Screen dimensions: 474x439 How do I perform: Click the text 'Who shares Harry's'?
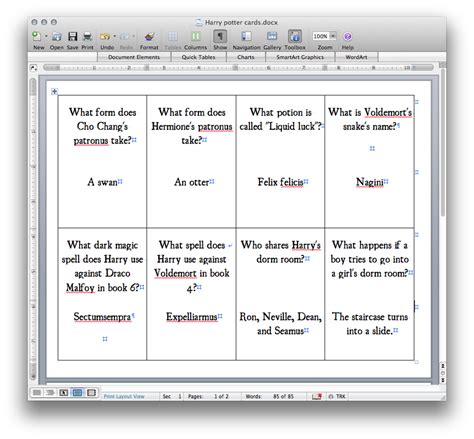pyautogui.click(x=281, y=245)
